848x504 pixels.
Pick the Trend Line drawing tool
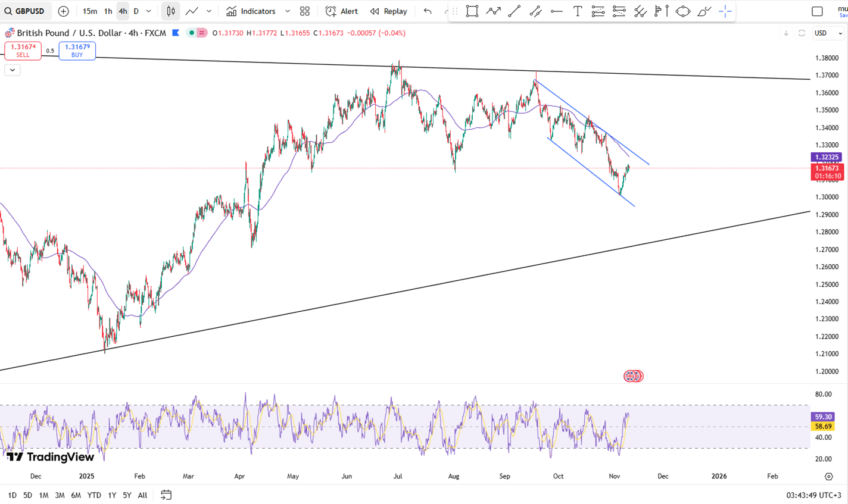pyautogui.click(x=514, y=11)
